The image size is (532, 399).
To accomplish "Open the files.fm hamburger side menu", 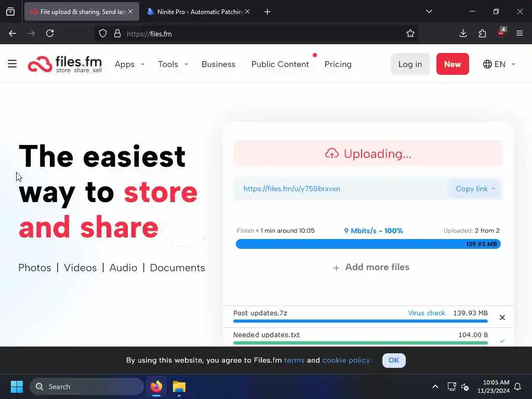I will (12, 64).
